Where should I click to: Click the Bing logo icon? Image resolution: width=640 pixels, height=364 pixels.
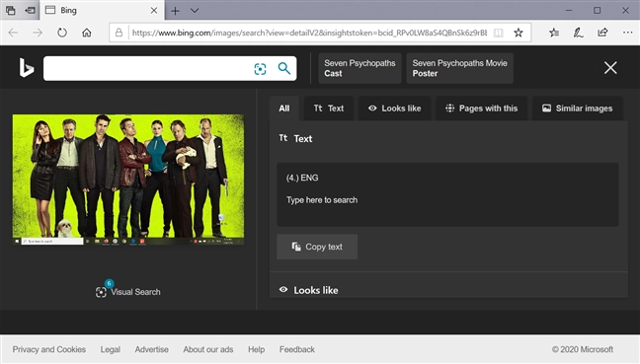click(27, 68)
